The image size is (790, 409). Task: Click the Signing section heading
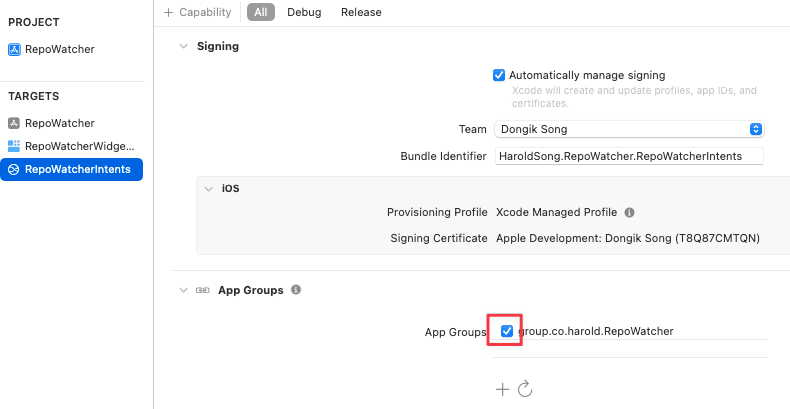click(218, 46)
